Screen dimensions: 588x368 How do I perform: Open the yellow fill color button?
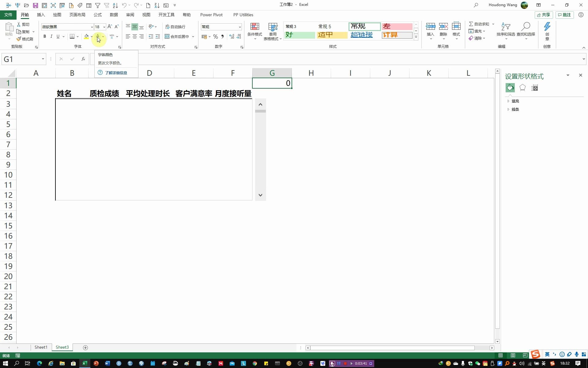[86, 36]
